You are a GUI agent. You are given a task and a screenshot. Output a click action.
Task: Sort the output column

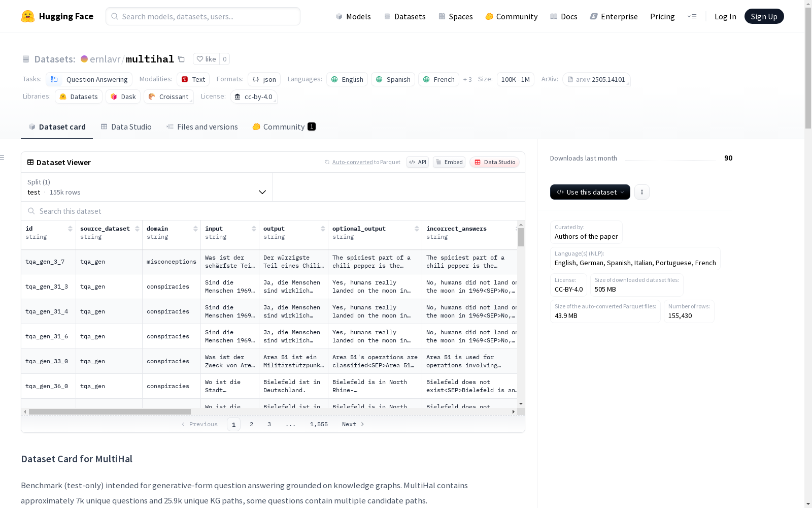[x=323, y=229]
